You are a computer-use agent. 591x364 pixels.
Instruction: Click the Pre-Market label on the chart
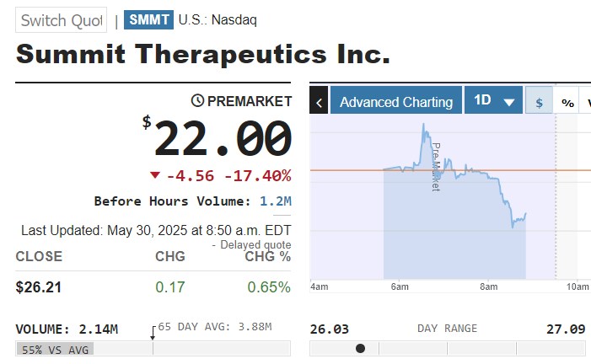[436, 167]
